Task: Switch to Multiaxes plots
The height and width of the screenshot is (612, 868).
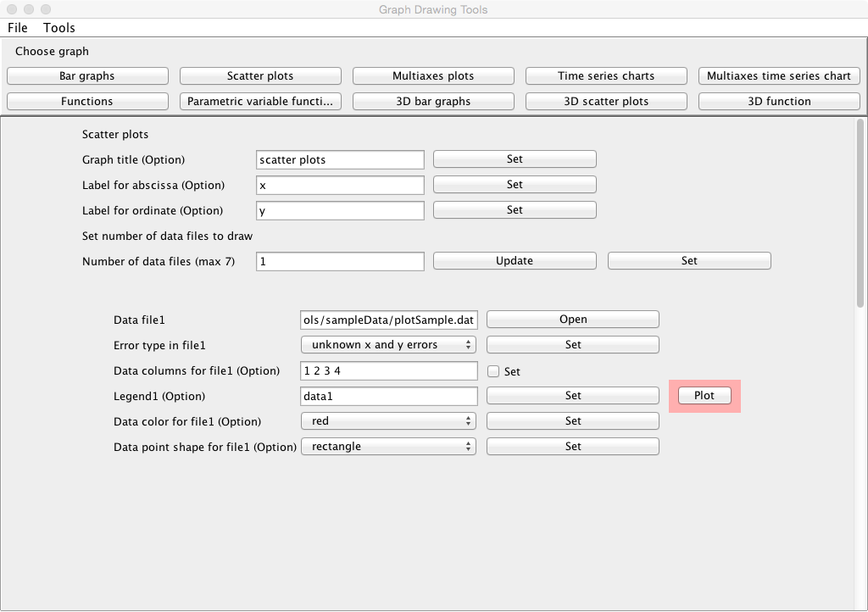Action: point(433,75)
